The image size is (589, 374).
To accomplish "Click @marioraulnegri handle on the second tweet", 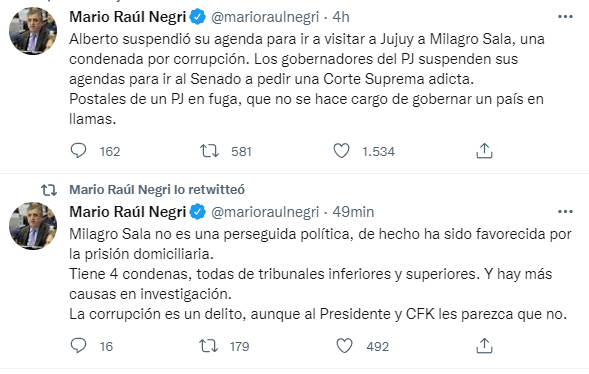I will pyautogui.click(x=265, y=212).
